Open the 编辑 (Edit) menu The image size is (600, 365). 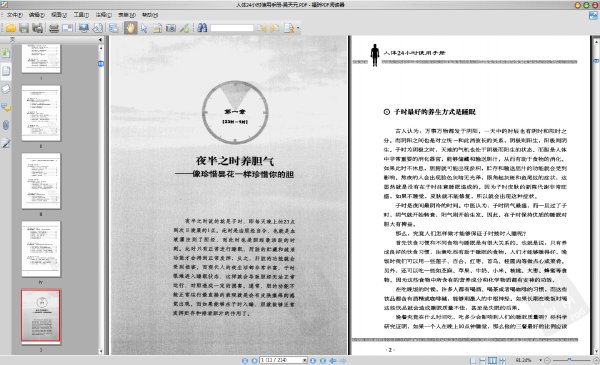point(37,15)
